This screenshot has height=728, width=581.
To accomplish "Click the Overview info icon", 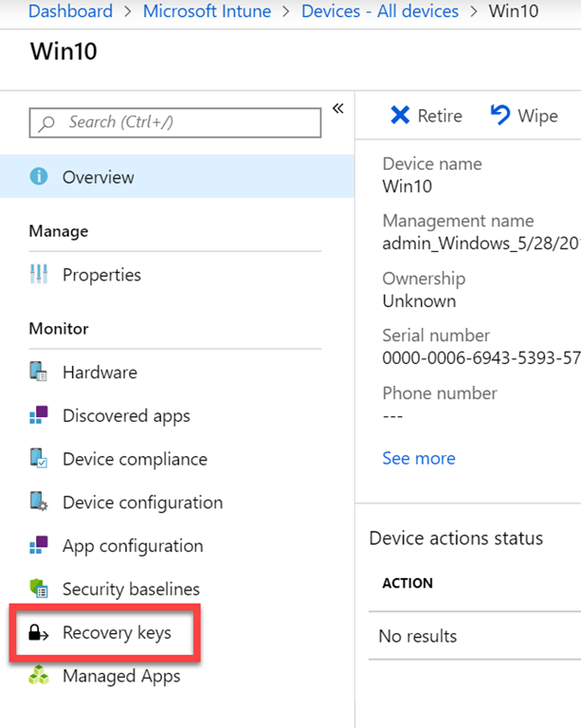I will 39,177.
